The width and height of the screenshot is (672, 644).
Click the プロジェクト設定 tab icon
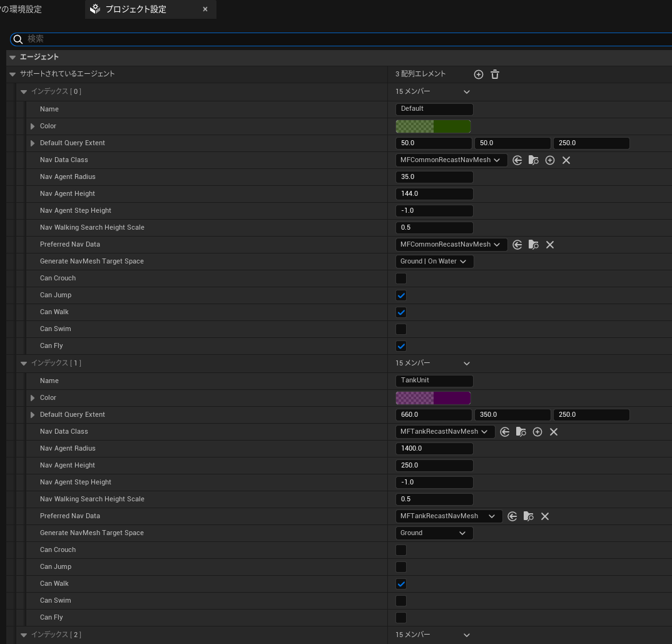click(x=95, y=9)
